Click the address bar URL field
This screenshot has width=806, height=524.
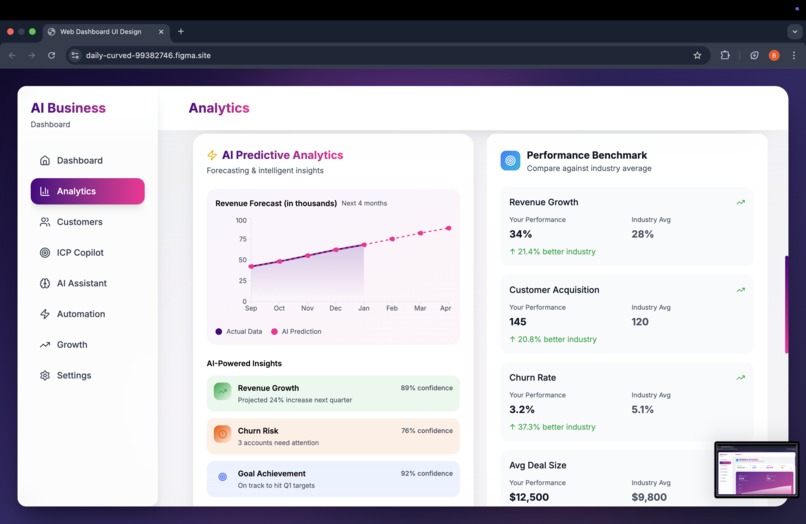click(388, 56)
